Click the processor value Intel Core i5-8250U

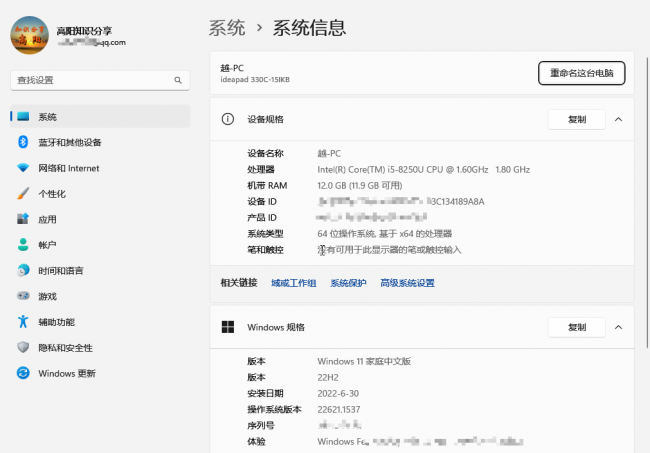pyautogui.click(x=424, y=170)
